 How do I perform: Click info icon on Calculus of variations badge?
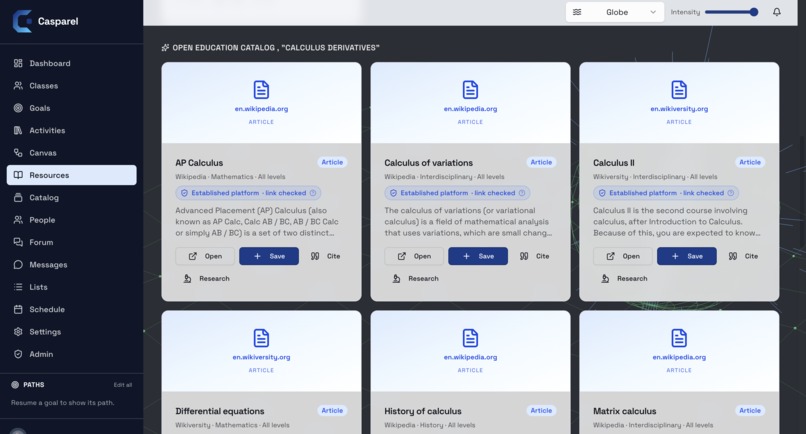click(x=522, y=193)
